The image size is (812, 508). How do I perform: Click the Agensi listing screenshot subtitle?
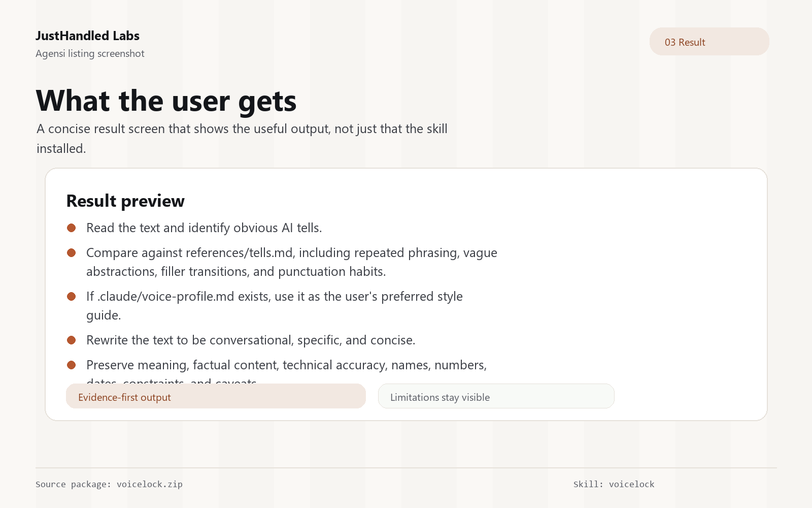tap(90, 53)
